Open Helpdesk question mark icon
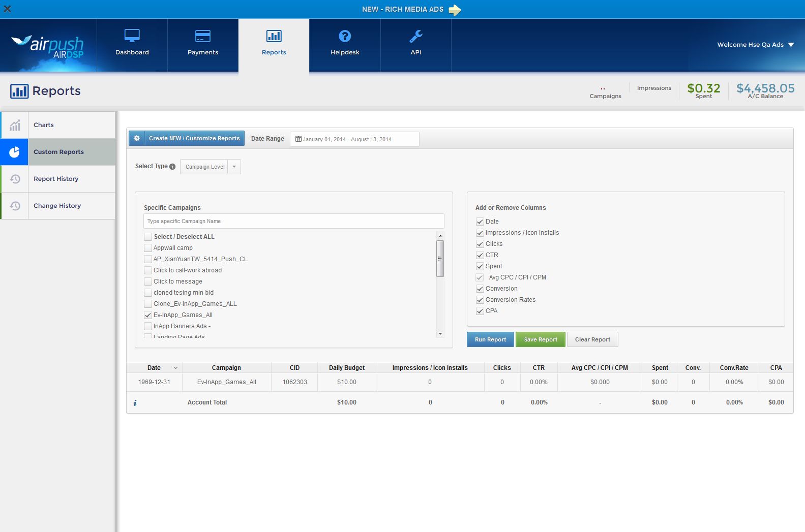Viewport: 805px width, 532px height. (x=345, y=36)
